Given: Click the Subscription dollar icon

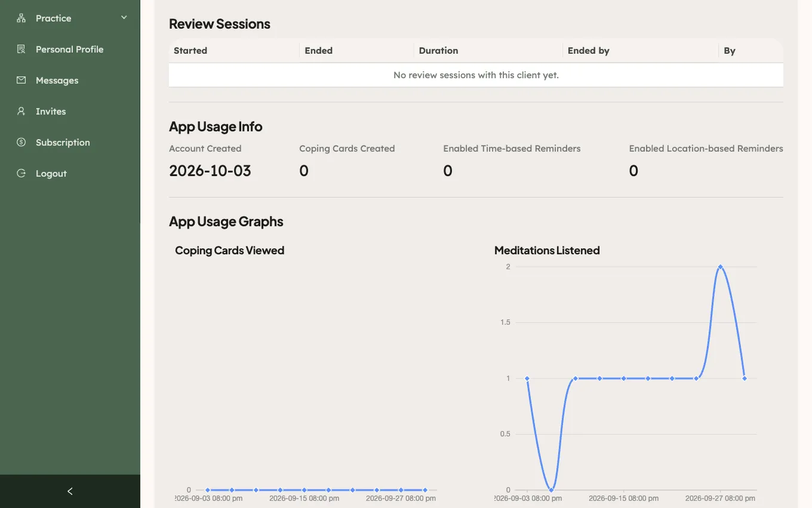Looking at the screenshot, I should coord(21,142).
